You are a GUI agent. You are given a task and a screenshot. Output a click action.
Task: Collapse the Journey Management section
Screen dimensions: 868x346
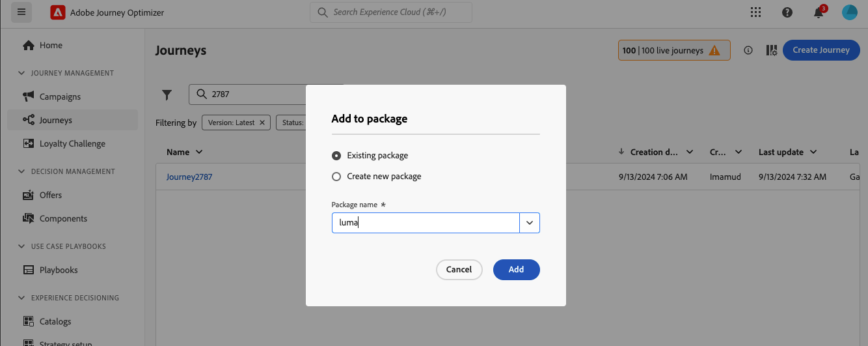click(x=22, y=73)
